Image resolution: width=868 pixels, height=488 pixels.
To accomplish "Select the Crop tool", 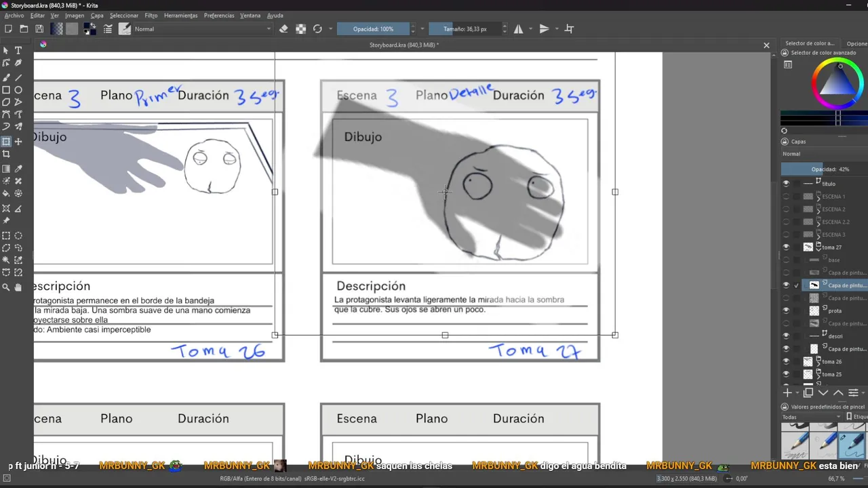I will coord(6,154).
